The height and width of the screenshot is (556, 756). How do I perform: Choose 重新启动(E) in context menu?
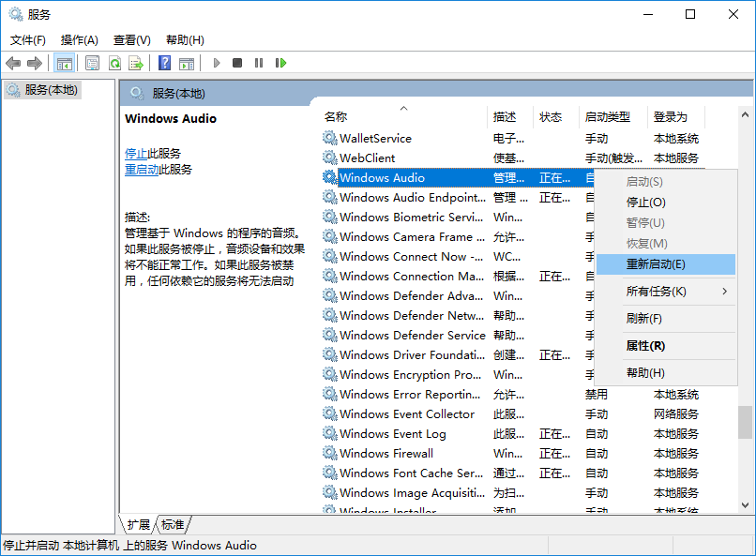pyautogui.click(x=656, y=264)
